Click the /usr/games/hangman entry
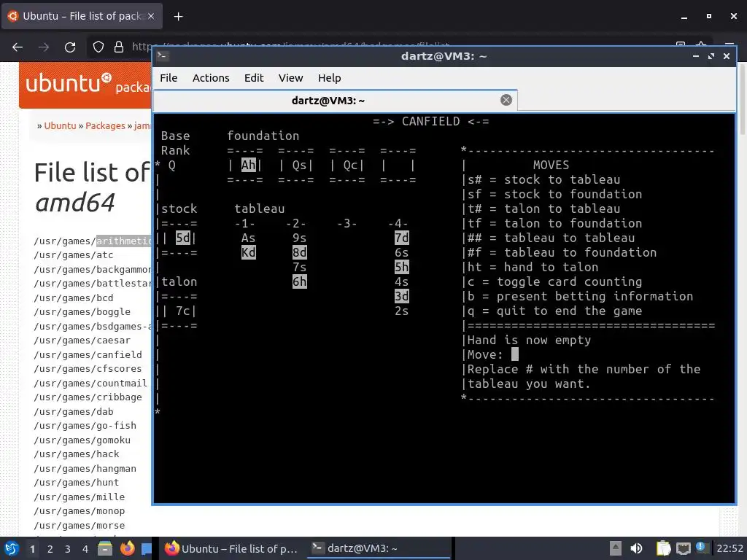 coord(85,469)
